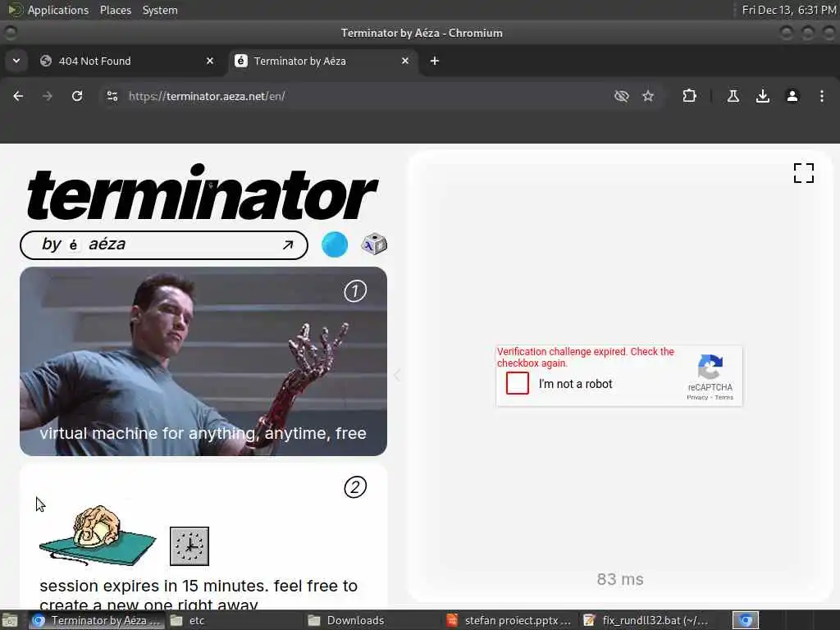Click the expired verification warning text
Viewport: 840px width, 630px height.
(x=586, y=358)
